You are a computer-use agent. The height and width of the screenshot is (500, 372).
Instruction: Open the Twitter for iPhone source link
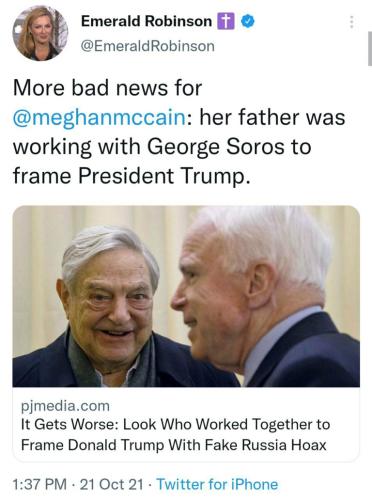[217, 484]
